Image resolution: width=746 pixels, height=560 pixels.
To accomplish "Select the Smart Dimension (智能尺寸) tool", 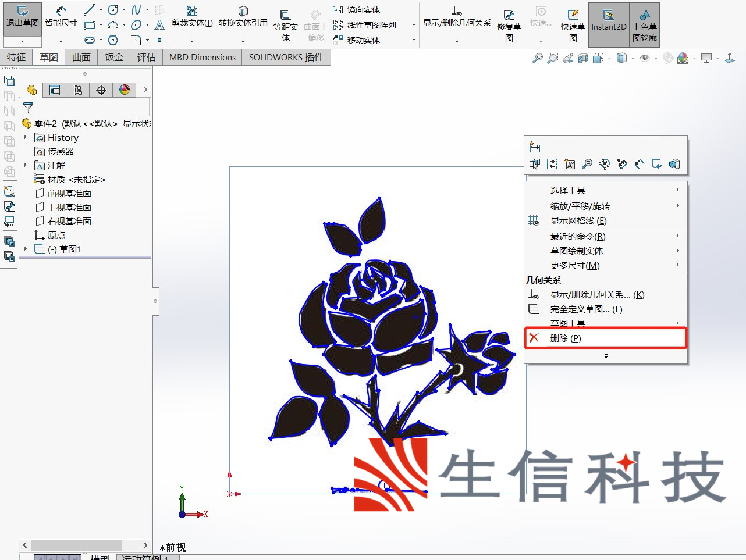I will click(61, 17).
